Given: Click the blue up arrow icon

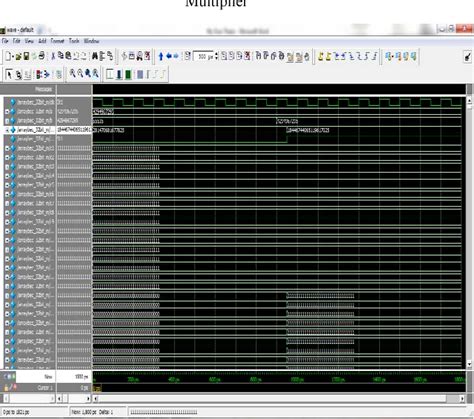Looking at the screenshot, I should 161,56.
